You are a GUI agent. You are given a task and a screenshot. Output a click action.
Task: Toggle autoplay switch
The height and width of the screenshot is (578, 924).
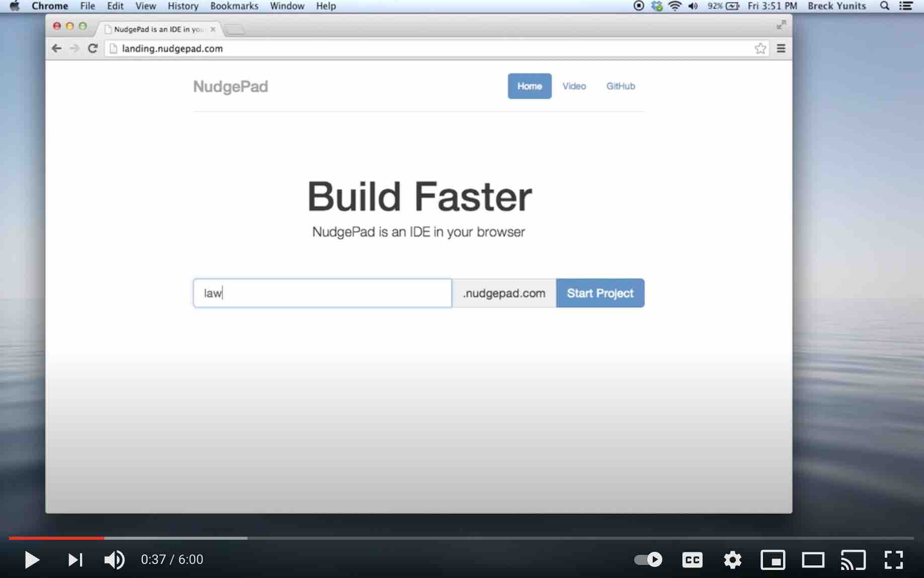648,559
